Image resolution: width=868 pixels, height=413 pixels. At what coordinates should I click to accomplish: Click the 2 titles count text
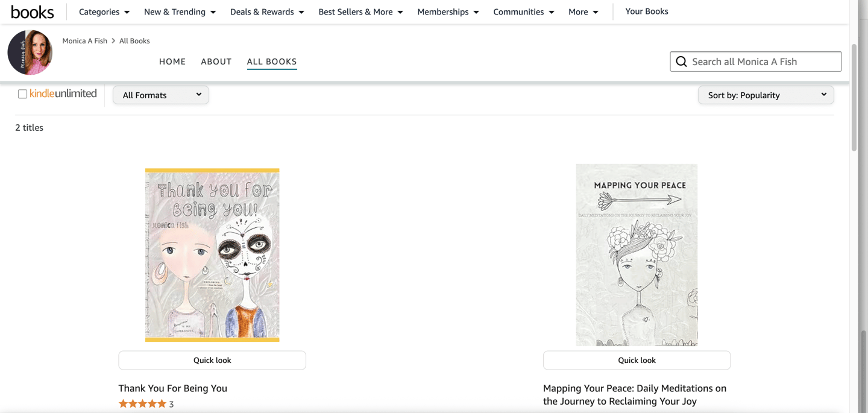(29, 127)
